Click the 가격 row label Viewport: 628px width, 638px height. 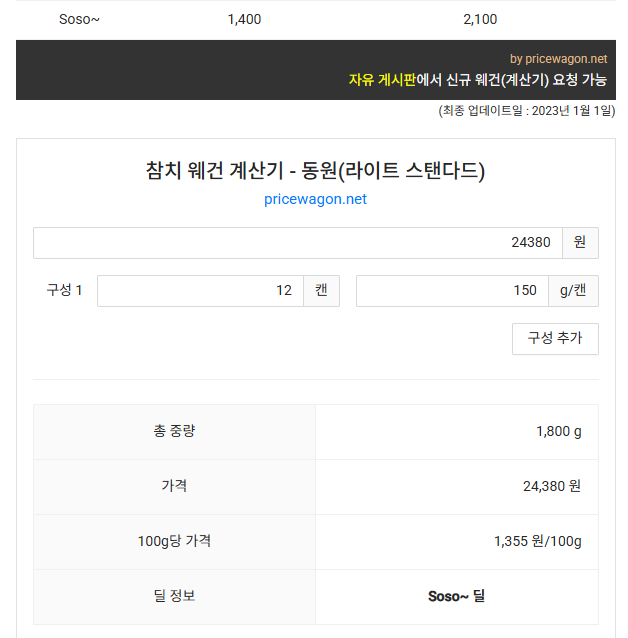click(174, 486)
